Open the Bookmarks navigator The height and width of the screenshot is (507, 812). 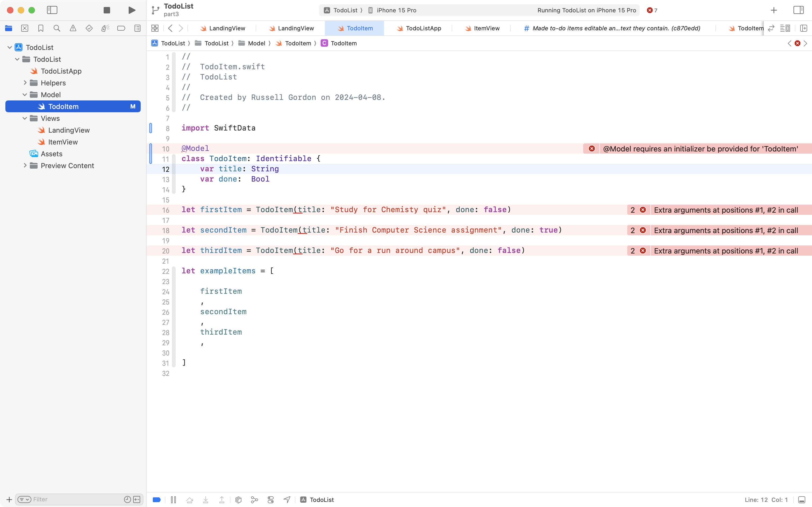tap(41, 28)
